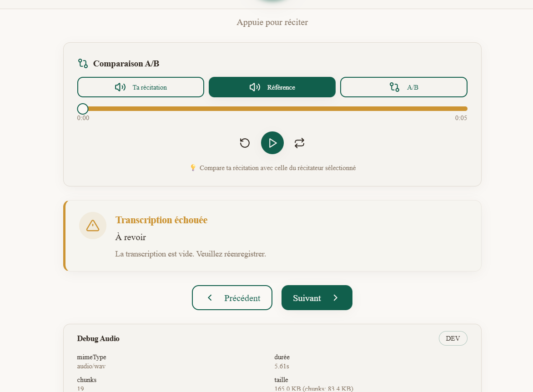Viewport: 533px width, 392px height.
Task: Click the audio slider handle at start
Action: click(83, 109)
